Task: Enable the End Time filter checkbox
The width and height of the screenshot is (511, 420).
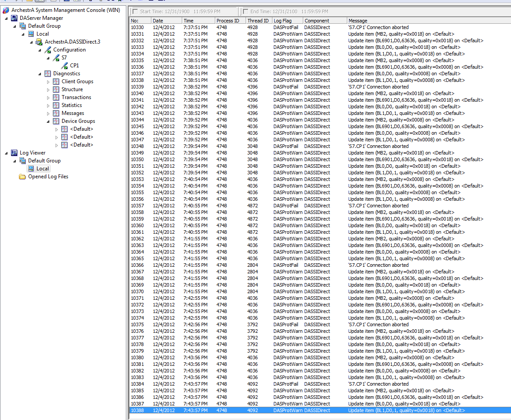Action: point(245,11)
